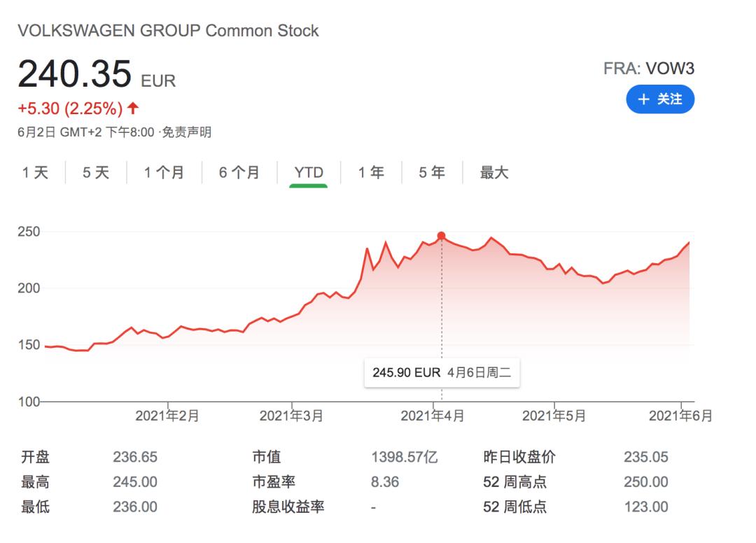Screen dimensions: 756x543
Task: Show the 1个月 price history
Action: point(164,172)
